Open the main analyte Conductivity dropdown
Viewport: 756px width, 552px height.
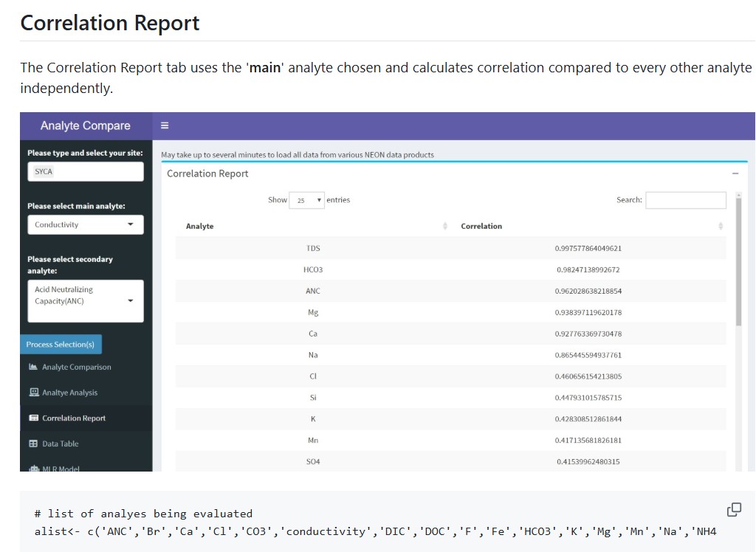pyautogui.click(x=86, y=224)
